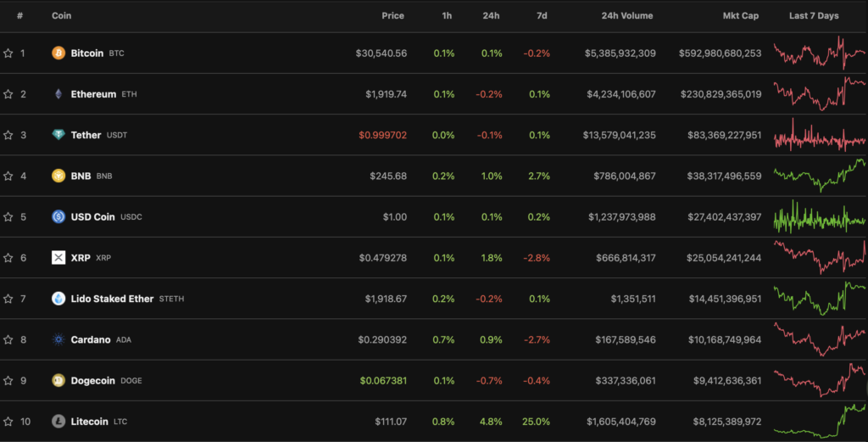868x442 pixels.
Task: Click the Bitcoin coin logo icon
Action: [x=58, y=53]
